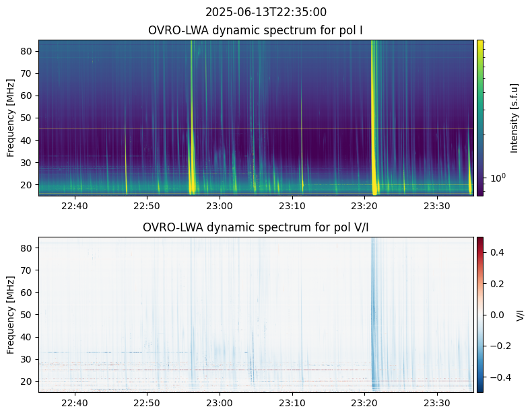
Task: Click the Frequency [MHz] label of pol I plot
Action: pos(11,118)
